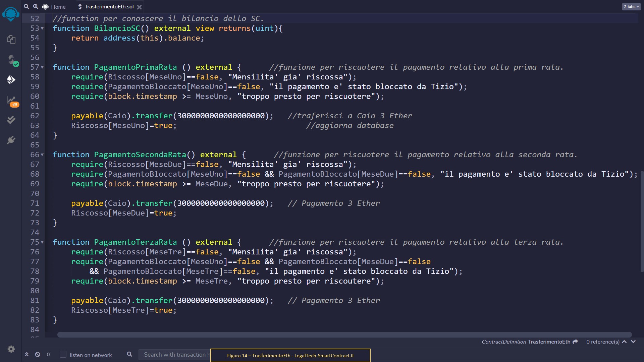Open the Plugin Manager plug icon
This screenshot has width=644, height=362.
[x=11, y=140]
